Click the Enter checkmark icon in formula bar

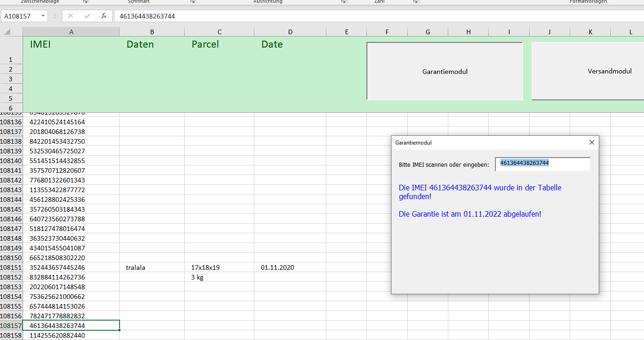pyautogui.click(x=87, y=16)
